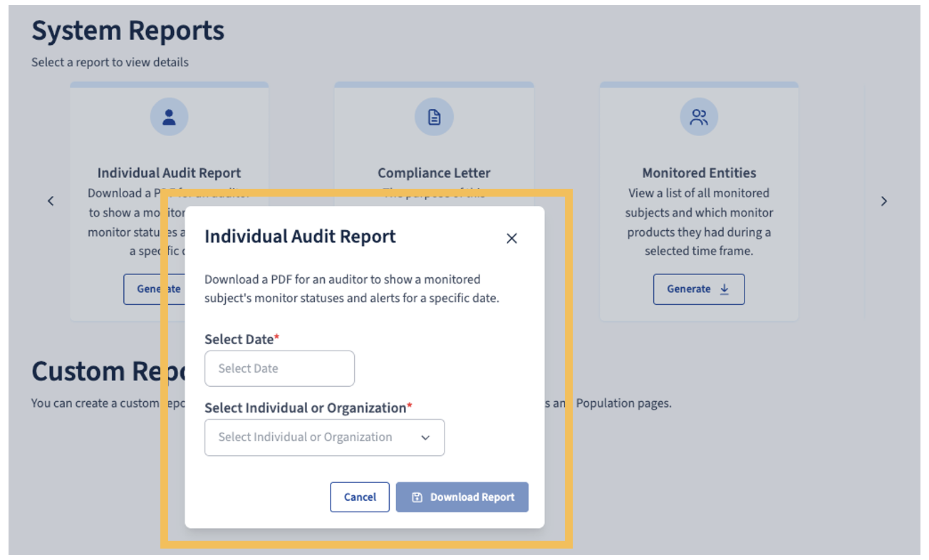Click the System Reports heading
The image size is (929, 560).
128,31
